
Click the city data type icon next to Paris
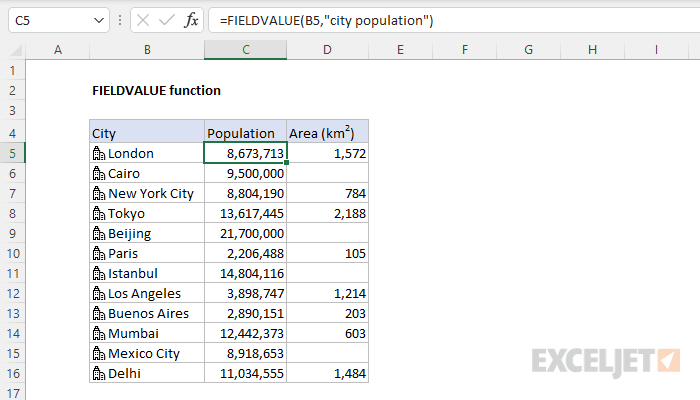99,254
